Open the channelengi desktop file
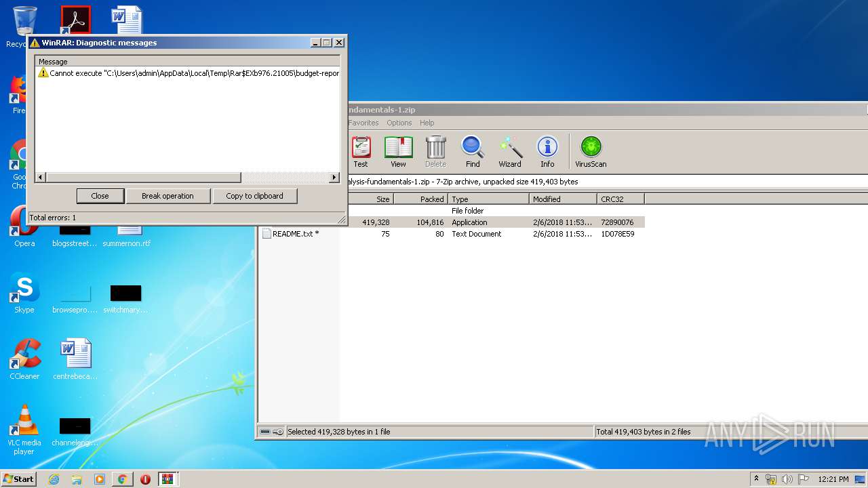 click(75, 432)
